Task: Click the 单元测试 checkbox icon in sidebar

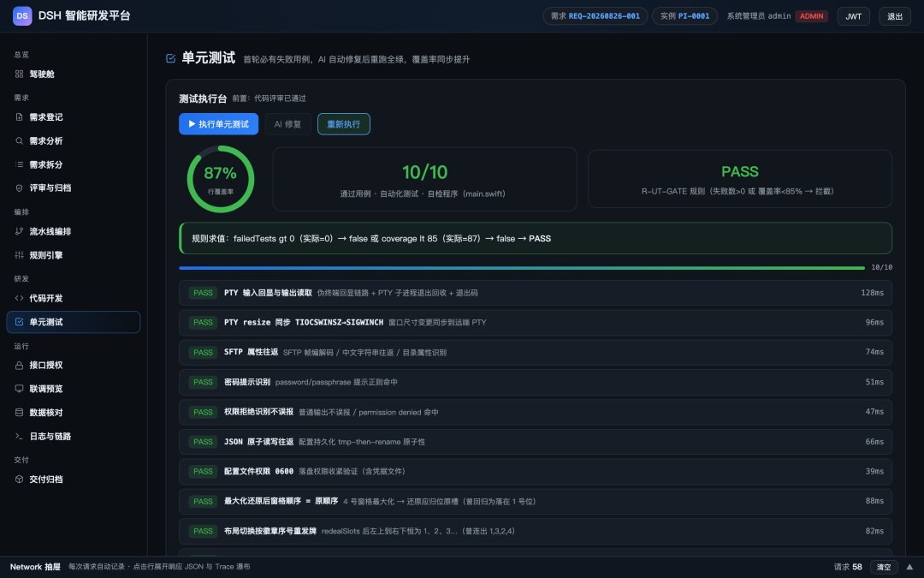Action: [19, 321]
